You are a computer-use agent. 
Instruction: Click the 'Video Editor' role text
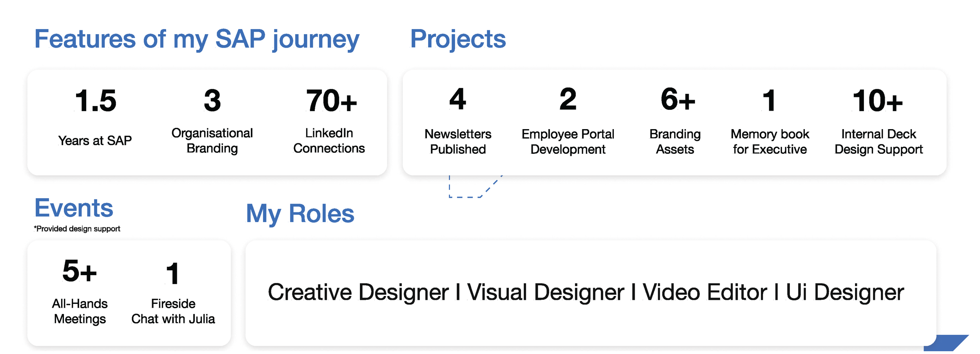(705, 292)
